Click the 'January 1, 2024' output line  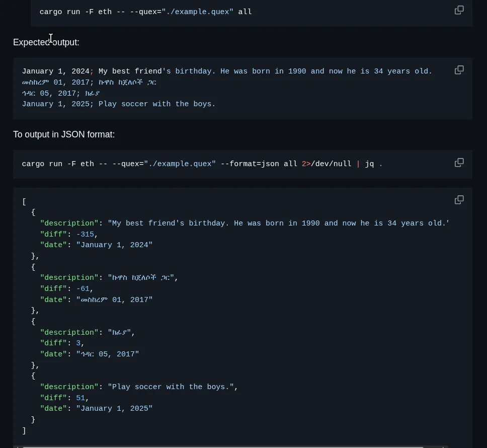click(55, 71)
